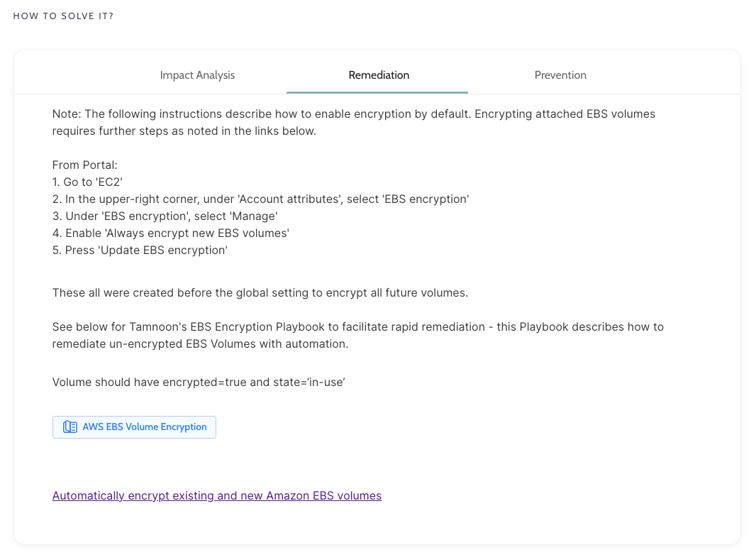Viewport: 756px width, 550px height.
Task: Click the green underline beneath the Remediation tab
Action: [377, 92]
